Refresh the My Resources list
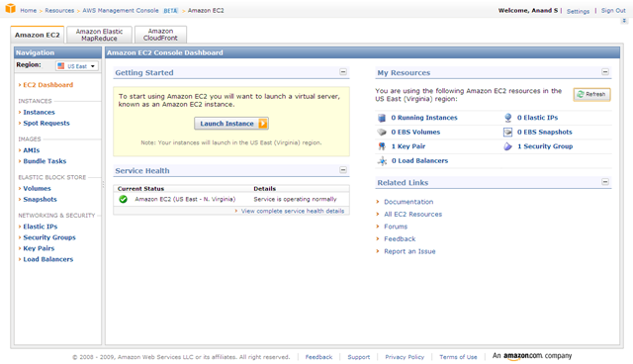633x364 pixels. point(591,94)
